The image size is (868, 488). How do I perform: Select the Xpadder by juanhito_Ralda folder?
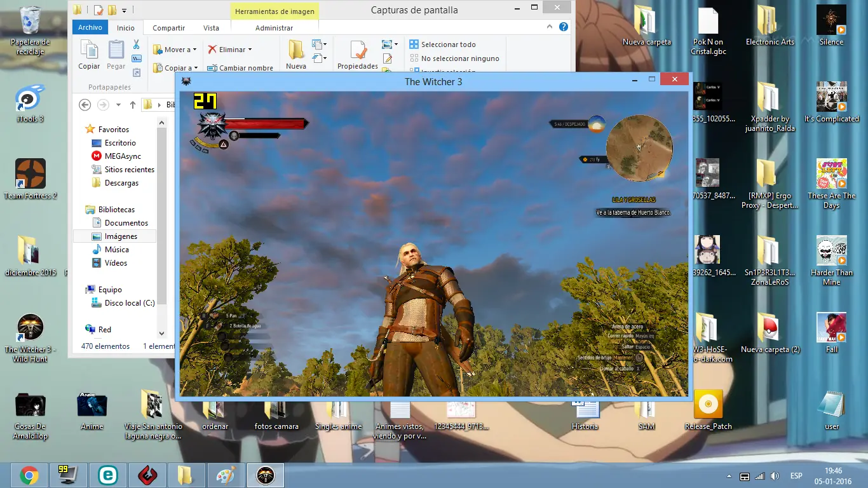770,107
